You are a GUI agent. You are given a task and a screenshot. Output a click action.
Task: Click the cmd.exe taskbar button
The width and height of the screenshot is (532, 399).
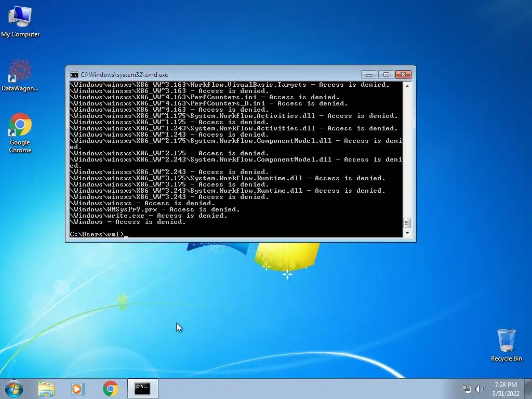pos(142,389)
